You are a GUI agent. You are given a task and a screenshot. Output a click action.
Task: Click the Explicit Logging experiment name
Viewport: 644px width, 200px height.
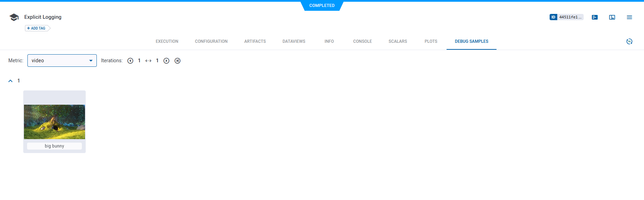pyautogui.click(x=43, y=17)
